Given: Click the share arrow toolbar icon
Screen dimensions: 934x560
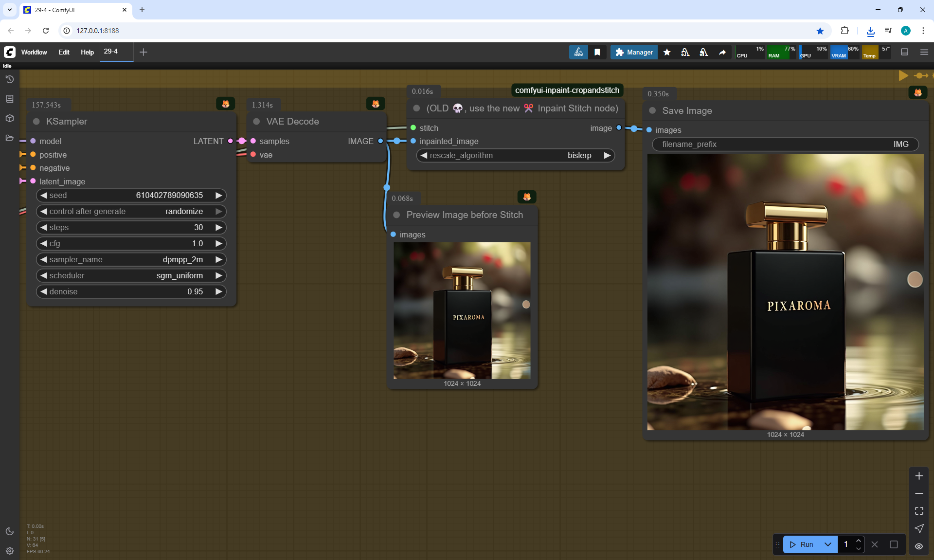Looking at the screenshot, I should click(x=722, y=52).
